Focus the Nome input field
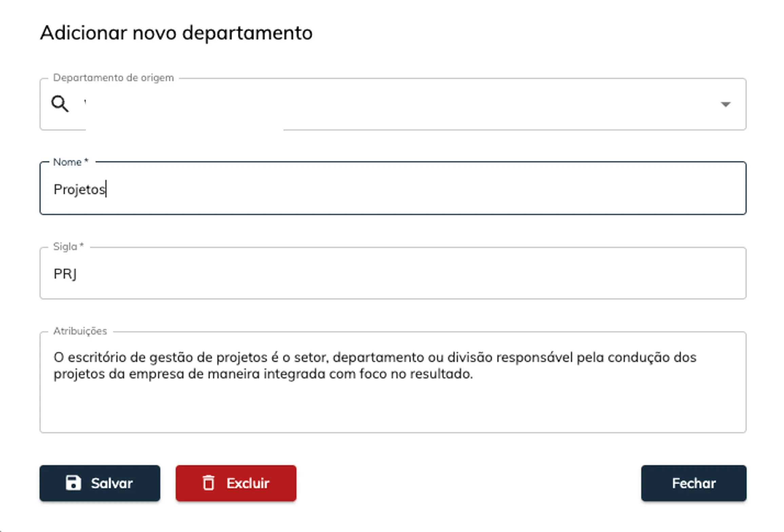784x532 pixels. point(407,189)
